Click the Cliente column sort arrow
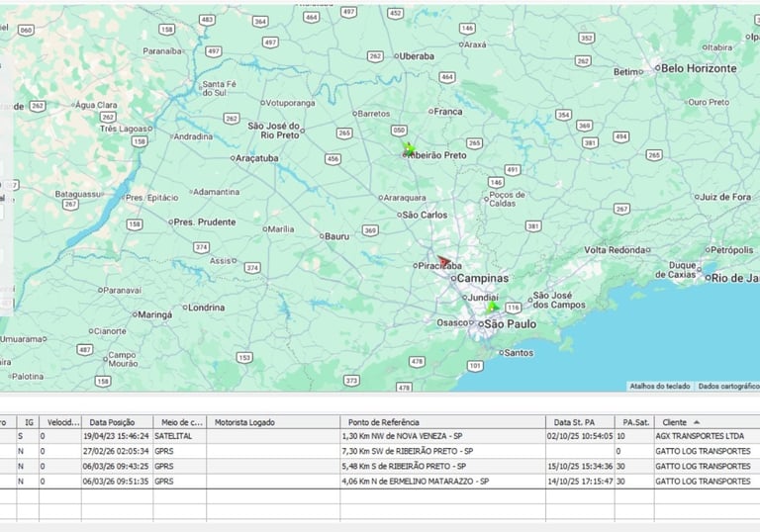 point(697,422)
